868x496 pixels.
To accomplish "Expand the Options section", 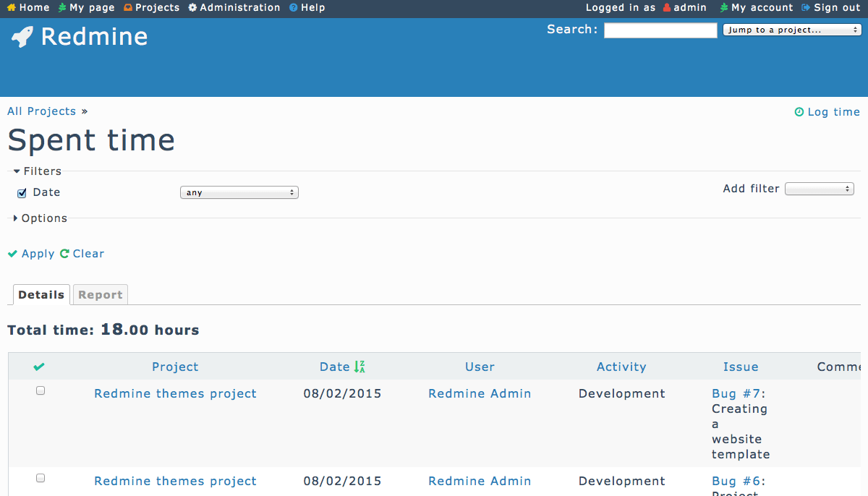I will pyautogui.click(x=41, y=218).
